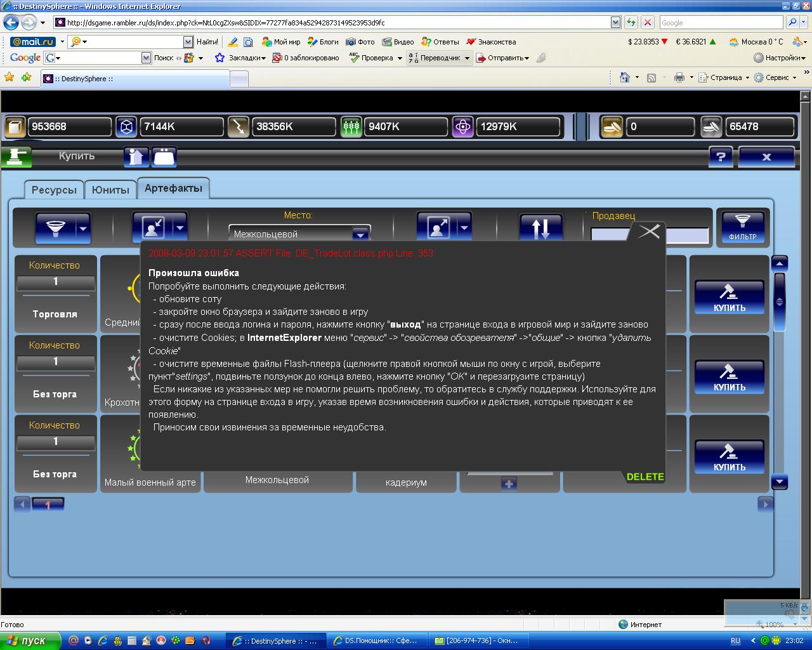This screenshot has width=812, height=650.
Task: Click the incoming-arrow person icon
Action: [152, 227]
